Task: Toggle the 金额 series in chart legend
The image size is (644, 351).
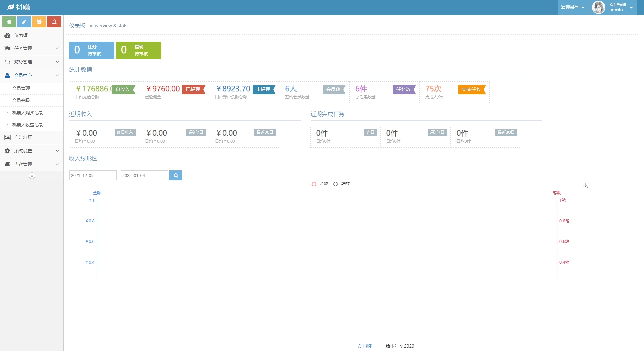Action: click(x=319, y=184)
